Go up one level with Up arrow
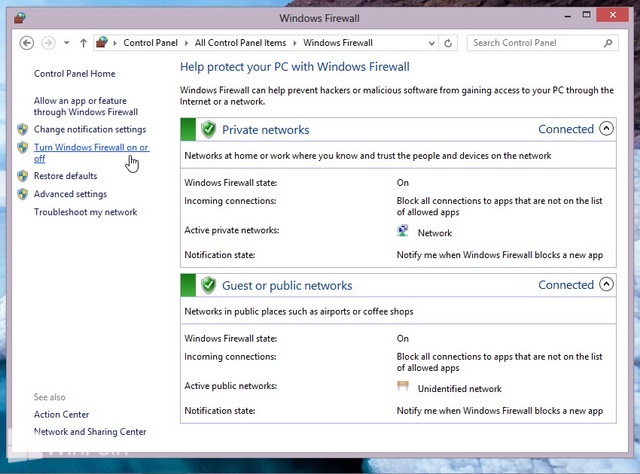The height and width of the screenshot is (474, 640). point(83,43)
